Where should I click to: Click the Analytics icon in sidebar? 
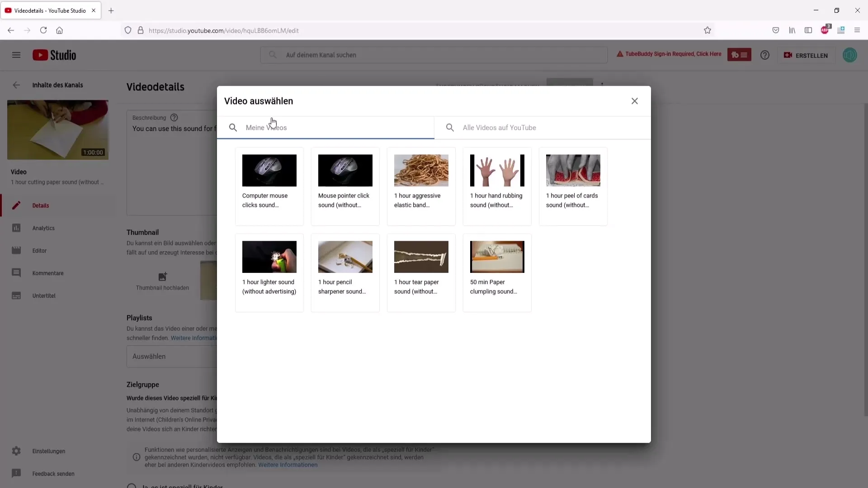coord(16,228)
